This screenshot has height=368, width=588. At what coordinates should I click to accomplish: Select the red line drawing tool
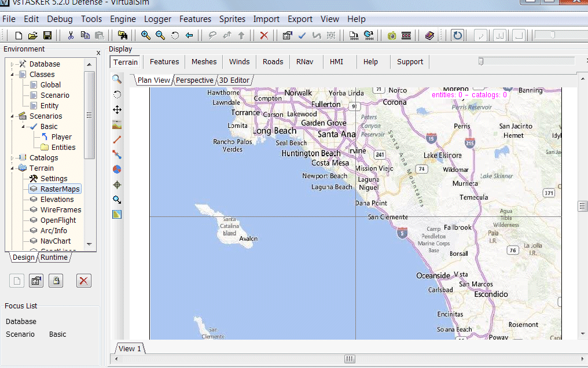click(117, 139)
